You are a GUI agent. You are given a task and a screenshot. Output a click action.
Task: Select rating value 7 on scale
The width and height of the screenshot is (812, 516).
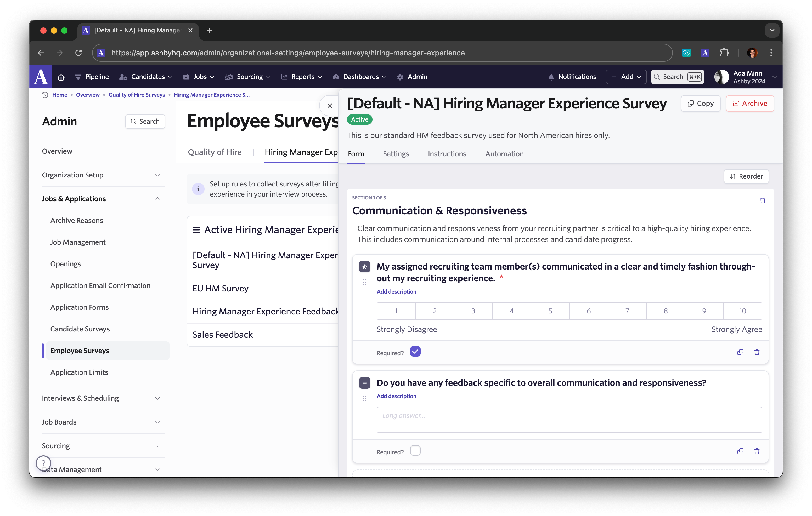[x=627, y=311]
